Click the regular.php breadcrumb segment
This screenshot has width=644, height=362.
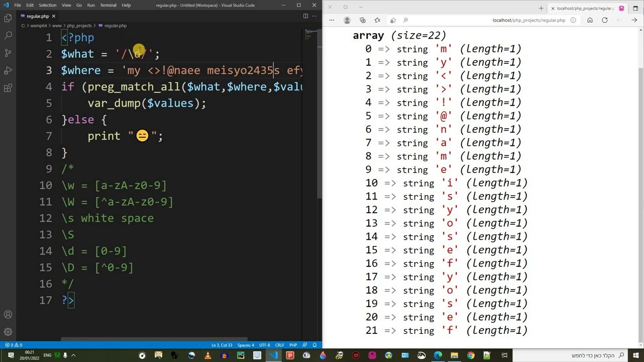tap(112, 26)
